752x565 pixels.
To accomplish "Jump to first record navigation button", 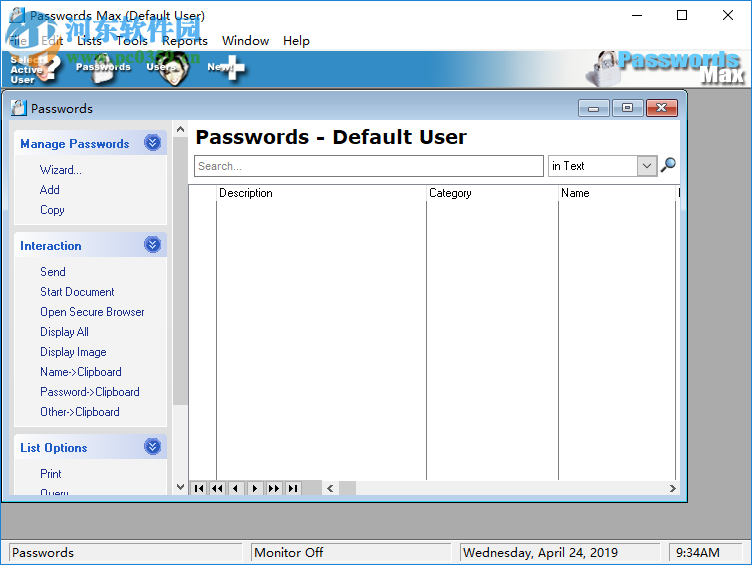I will [x=199, y=488].
